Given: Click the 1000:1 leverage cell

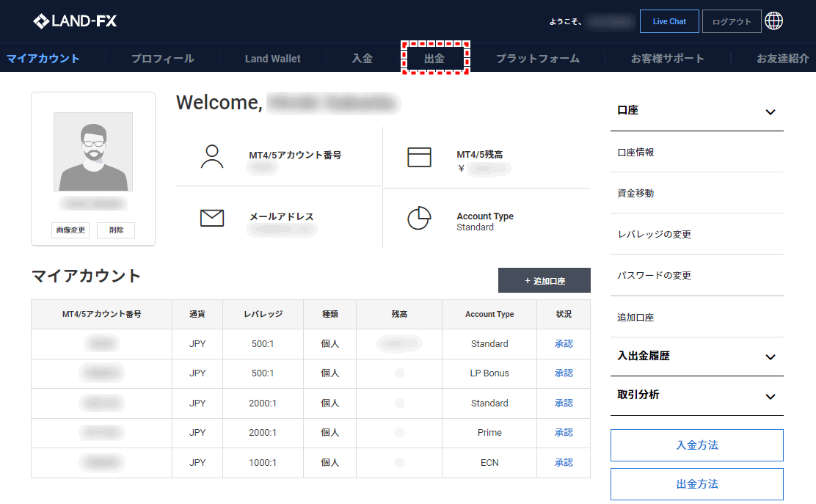Looking at the screenshot, I should pyautogui.click(x=263, y=462).
